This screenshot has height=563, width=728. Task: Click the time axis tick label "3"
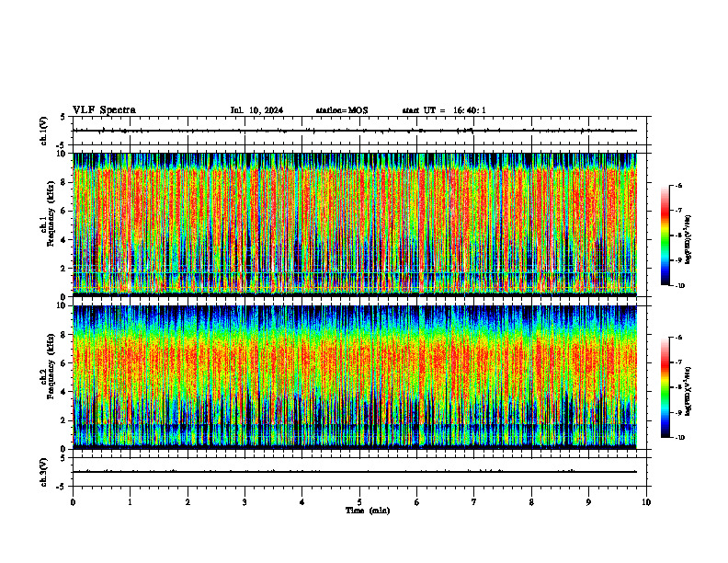pyautogui.click(x=245, y=502)
